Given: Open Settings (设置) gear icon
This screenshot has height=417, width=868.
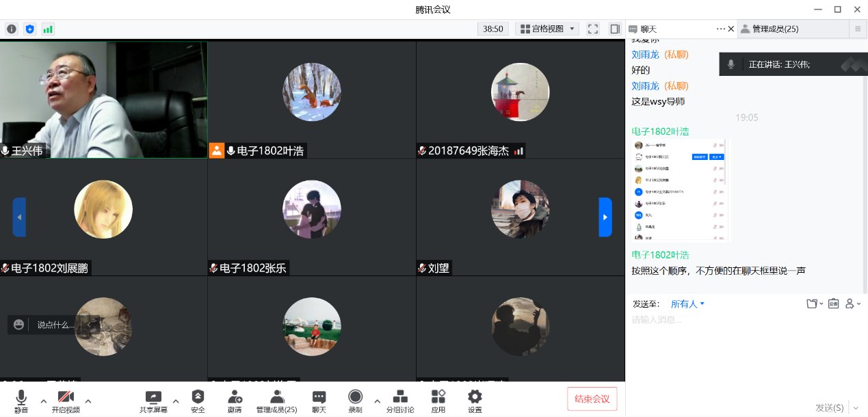Looking at the screenshot, I should point(475,401).
